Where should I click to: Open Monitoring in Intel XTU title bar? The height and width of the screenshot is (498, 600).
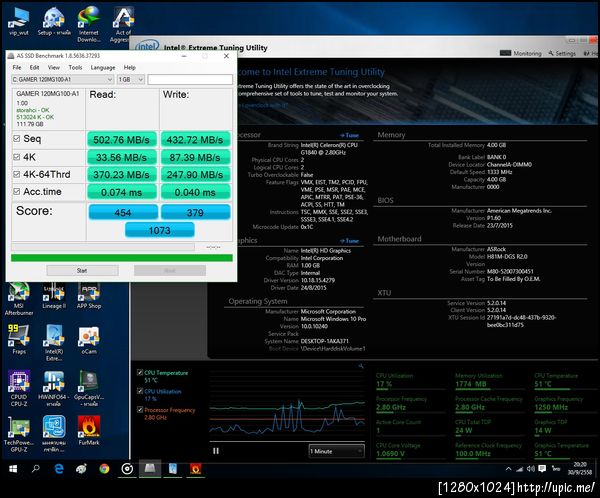pos(521,53)
